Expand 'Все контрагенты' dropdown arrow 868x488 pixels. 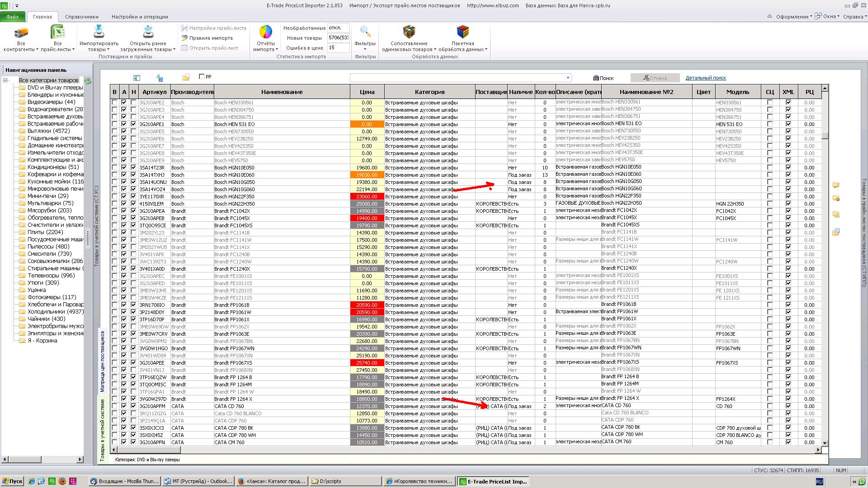point(38,50)
